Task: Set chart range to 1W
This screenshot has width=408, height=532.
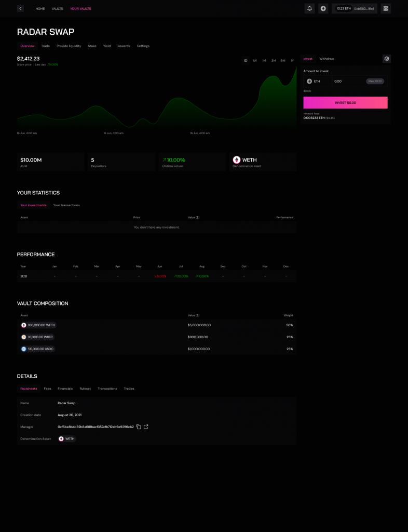Action: [255, 61]
